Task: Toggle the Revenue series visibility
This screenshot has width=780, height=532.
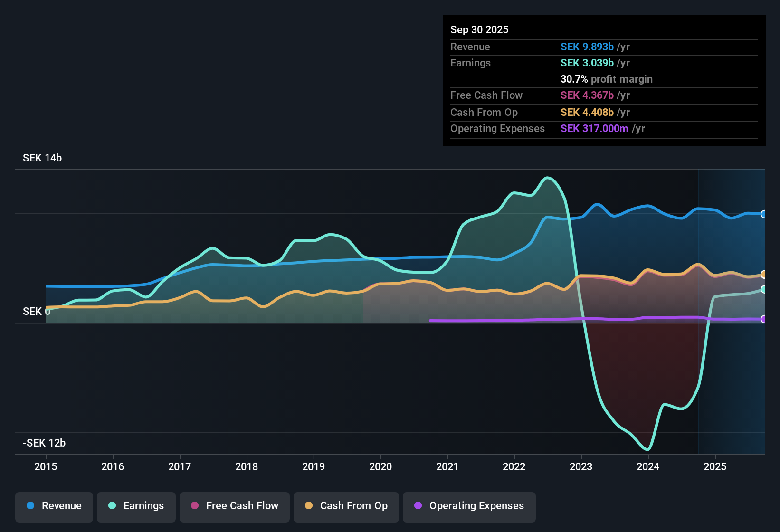Action: click(54, 506)
